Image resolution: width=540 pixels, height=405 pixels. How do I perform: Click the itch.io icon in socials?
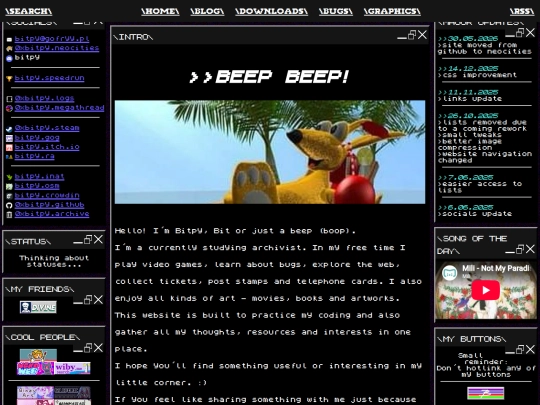(9, 148)
